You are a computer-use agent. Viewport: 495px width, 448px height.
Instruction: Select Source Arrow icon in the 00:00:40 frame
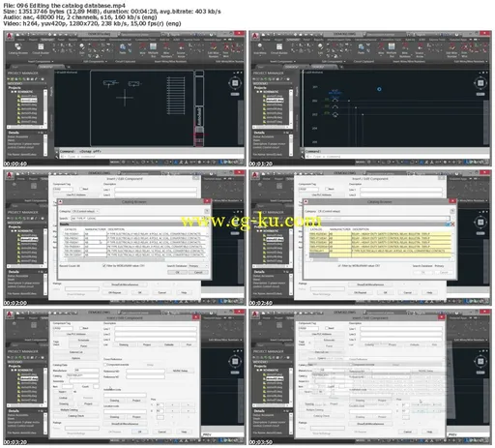[181, 47]
